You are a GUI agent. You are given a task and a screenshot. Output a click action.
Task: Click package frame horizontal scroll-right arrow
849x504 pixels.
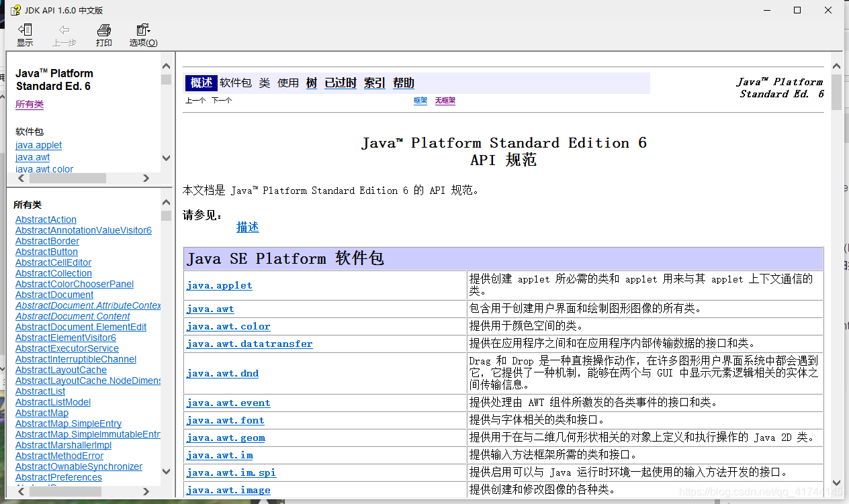click(x=146, y=178)
